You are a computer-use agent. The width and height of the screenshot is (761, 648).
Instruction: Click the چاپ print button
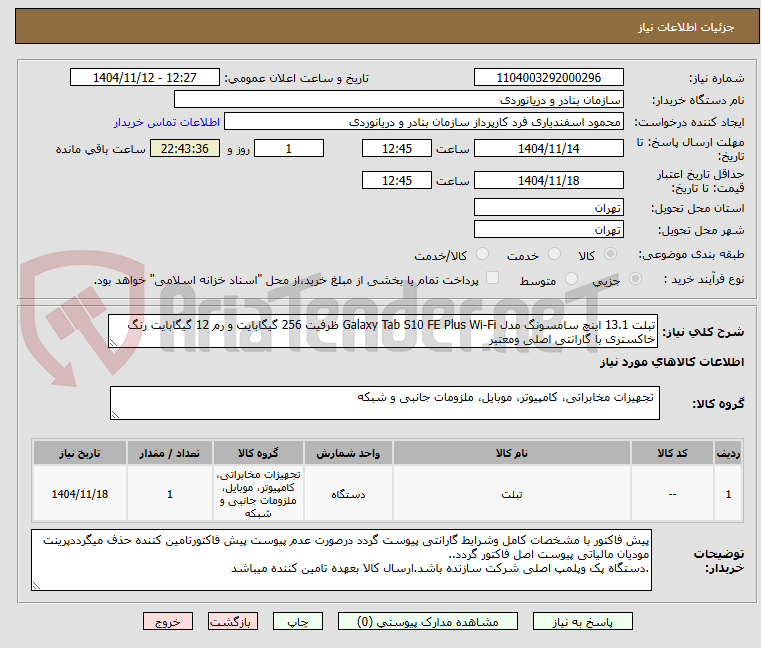[x=298, y=621]
